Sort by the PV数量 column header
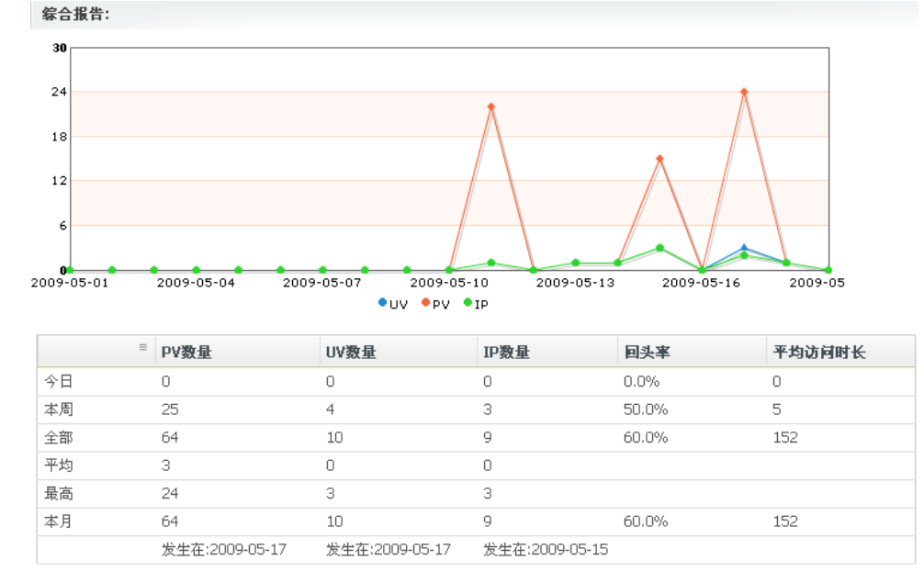 click(186, 353)
